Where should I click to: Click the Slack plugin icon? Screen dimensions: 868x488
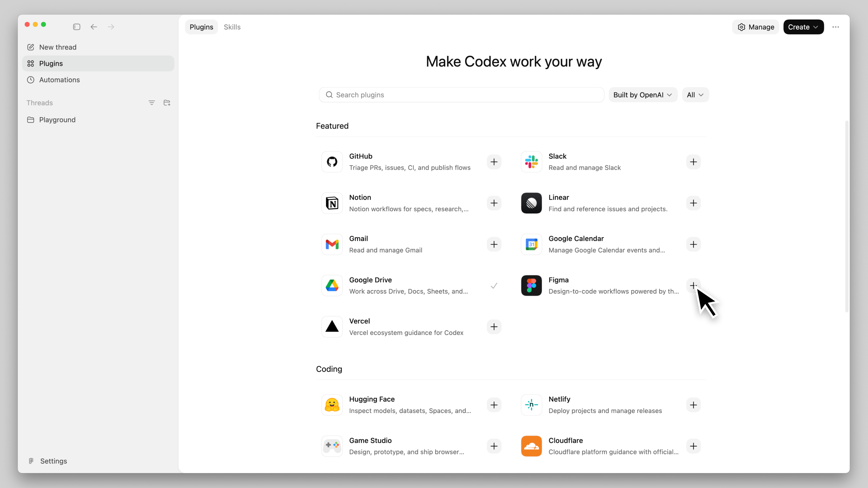(x=531, y=162)
